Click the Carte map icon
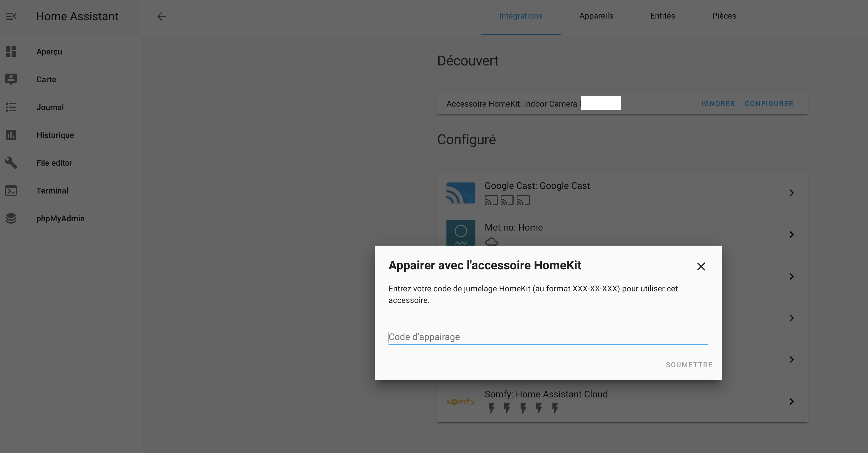Viewport: 868px width, 453px height. click(x=11, y=79)
